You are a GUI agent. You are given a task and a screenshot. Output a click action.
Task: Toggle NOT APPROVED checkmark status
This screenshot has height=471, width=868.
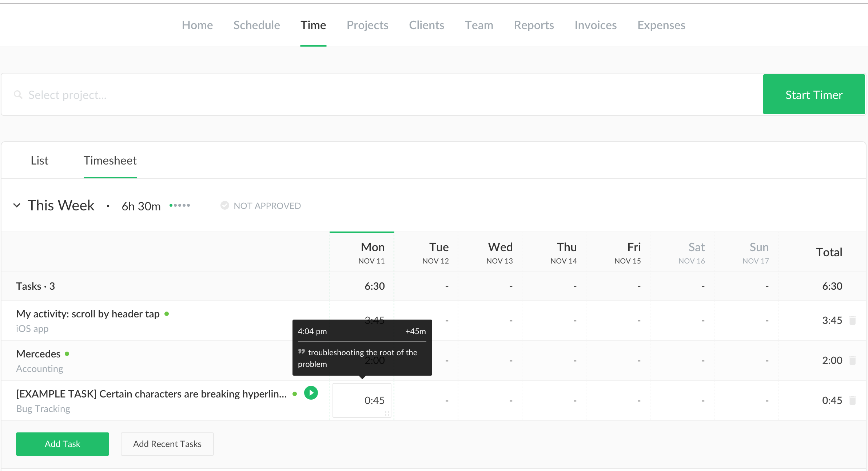coord(225,206)
